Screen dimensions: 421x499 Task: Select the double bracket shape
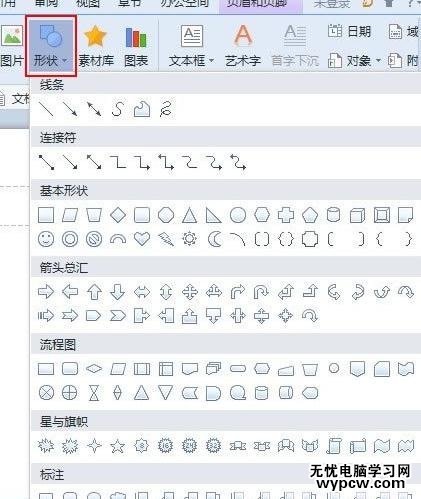(x=262, y=239)
